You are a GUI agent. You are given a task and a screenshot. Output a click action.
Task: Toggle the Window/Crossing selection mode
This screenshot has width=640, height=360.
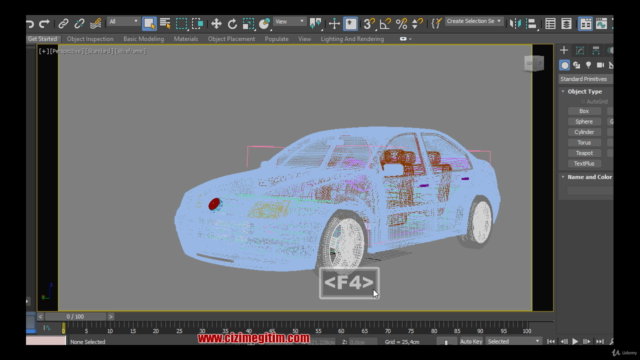coord(198,24)
